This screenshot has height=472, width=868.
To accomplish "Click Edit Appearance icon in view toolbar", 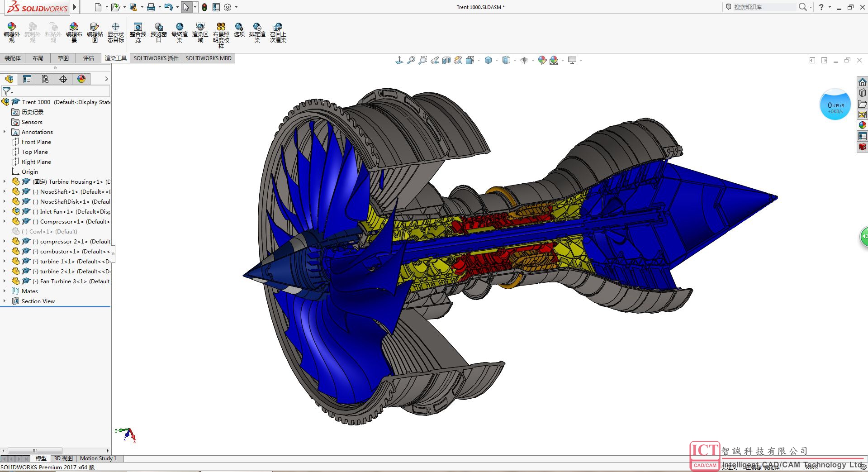I will [542, 60].
